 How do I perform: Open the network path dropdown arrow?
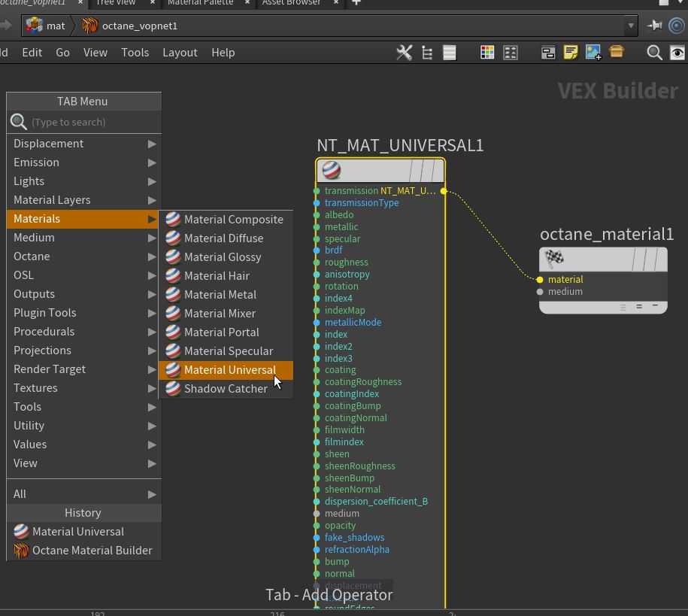coord(631,26)
